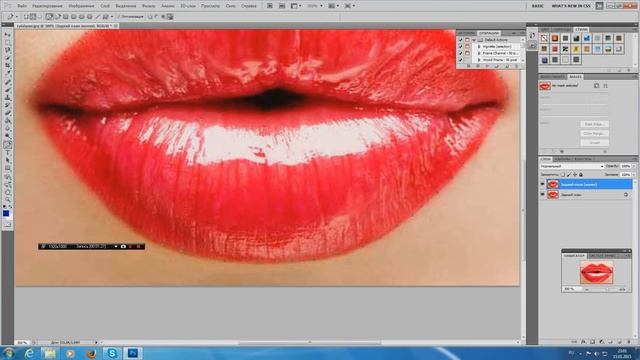Add a pixel mask in Masks panel
640x360 pixels.
[x=596, y=86]
